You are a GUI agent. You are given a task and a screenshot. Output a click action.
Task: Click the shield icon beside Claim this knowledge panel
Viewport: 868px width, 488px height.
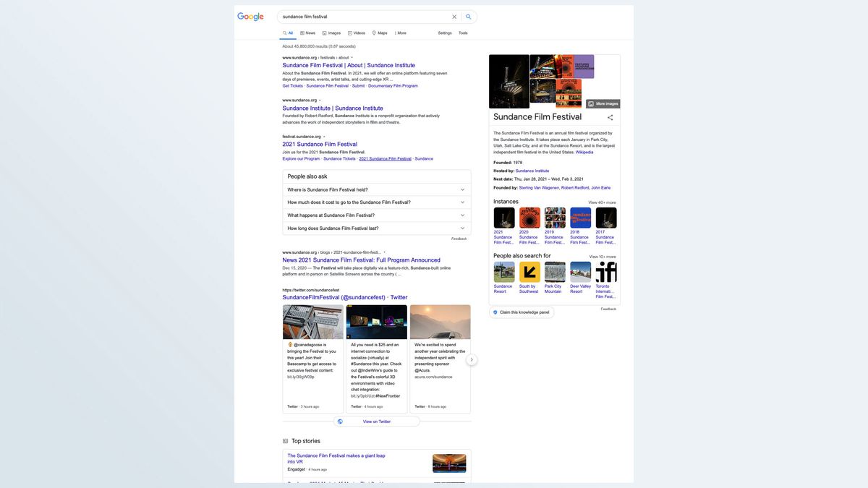[494, 311]
